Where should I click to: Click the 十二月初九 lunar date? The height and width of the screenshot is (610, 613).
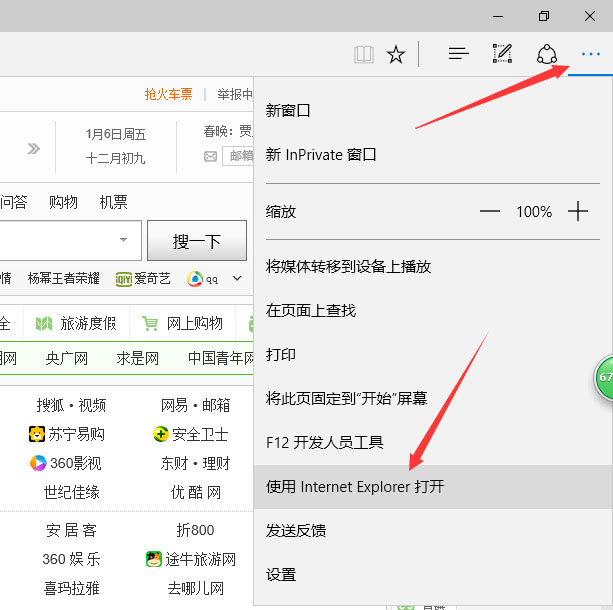click(116, 158)
